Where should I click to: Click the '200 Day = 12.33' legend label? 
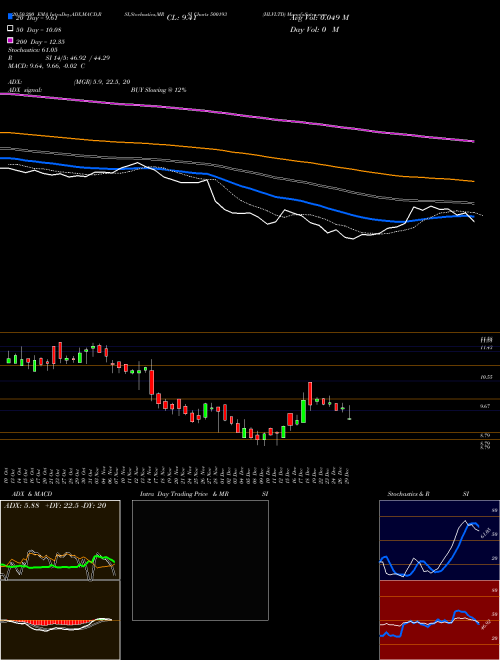[x=40, y=42]
